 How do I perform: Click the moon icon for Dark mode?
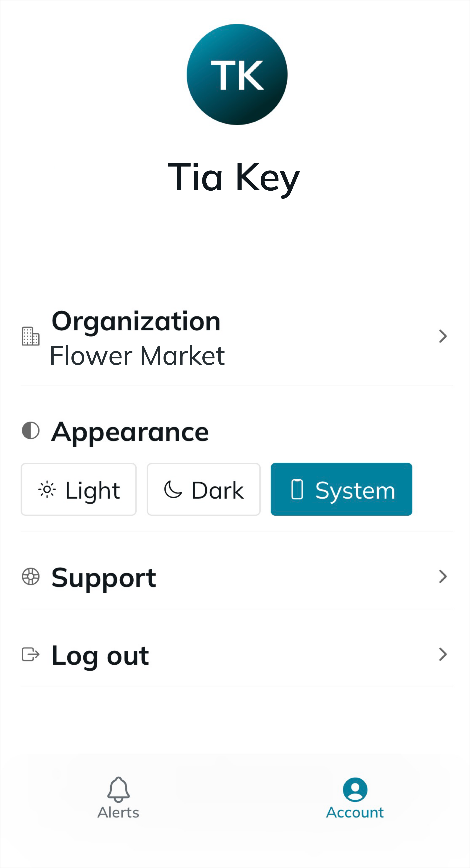click(x=173, y=489)
